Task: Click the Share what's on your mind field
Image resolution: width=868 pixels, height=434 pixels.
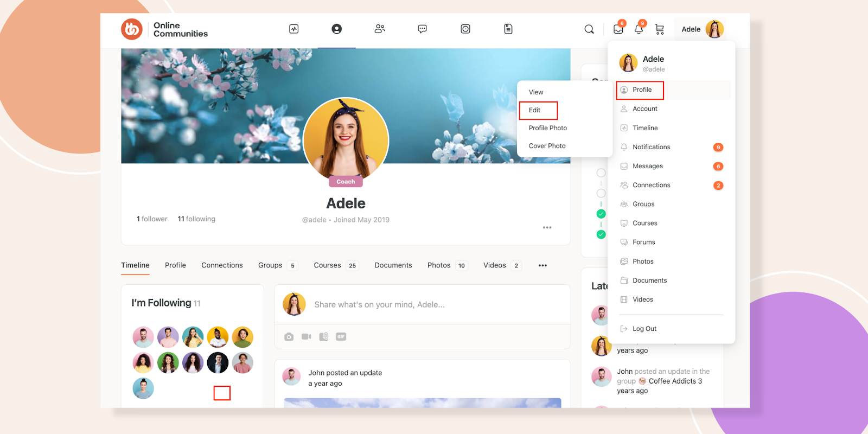Action: [379, 305]
